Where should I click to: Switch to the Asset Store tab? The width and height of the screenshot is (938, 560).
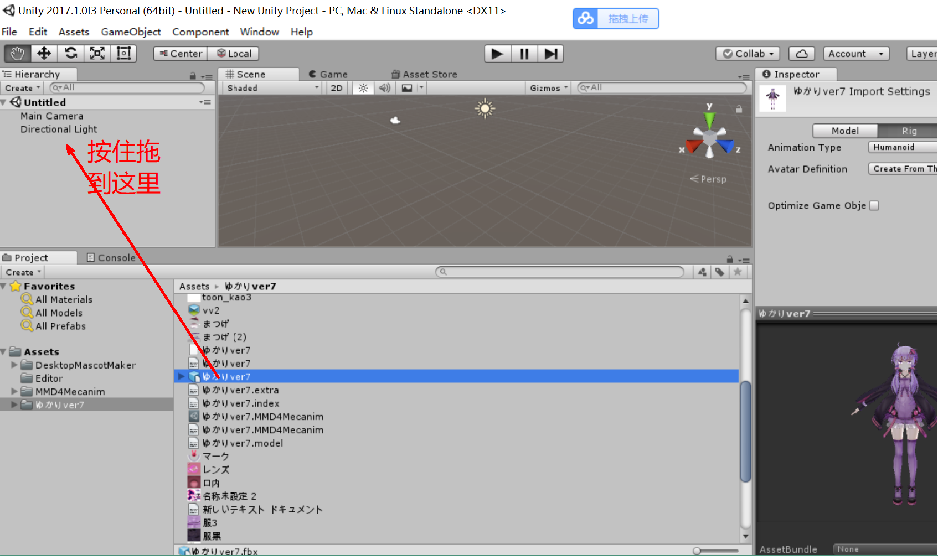[x=424, y=74]
